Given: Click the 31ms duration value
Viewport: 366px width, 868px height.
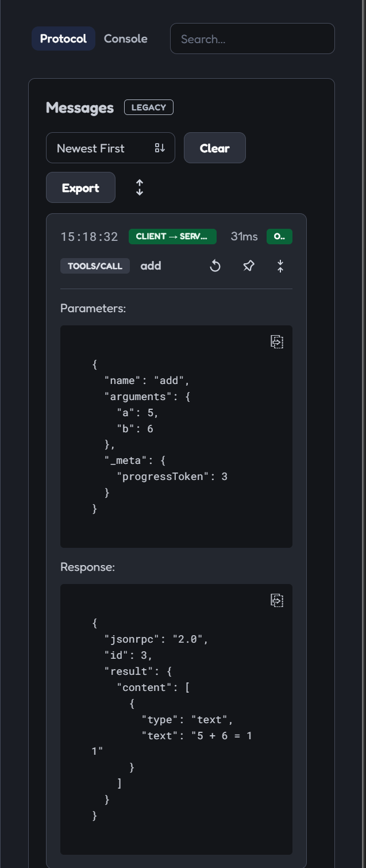Looking at the screenshot, I should pyautogui.click(x=244, y=236).
